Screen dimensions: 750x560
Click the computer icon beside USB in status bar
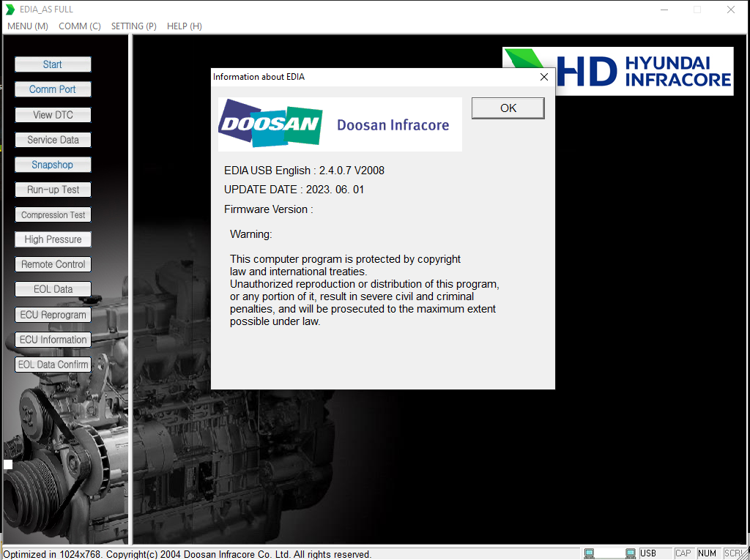[631, 553]
